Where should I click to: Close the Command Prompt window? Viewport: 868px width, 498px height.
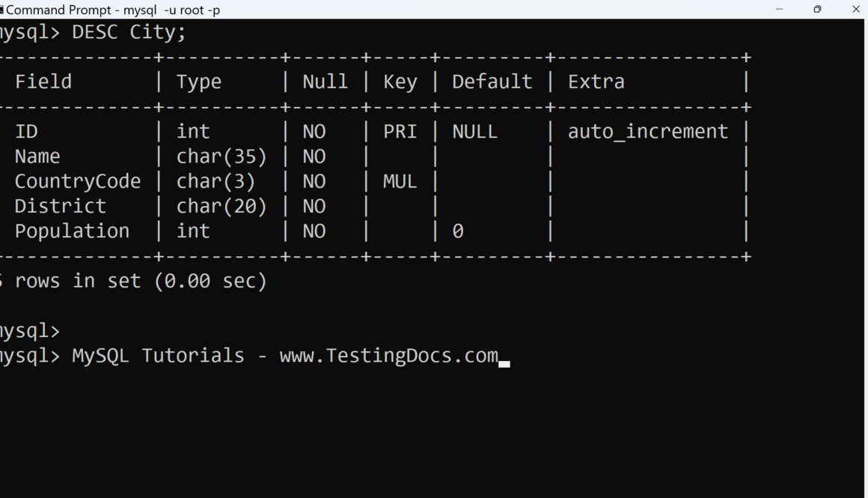point(856,10)
